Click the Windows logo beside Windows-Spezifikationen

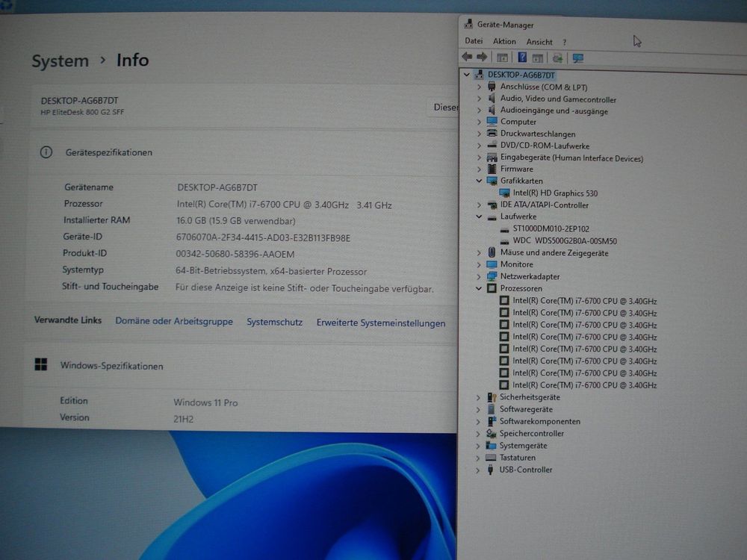[x=41, y=365]
